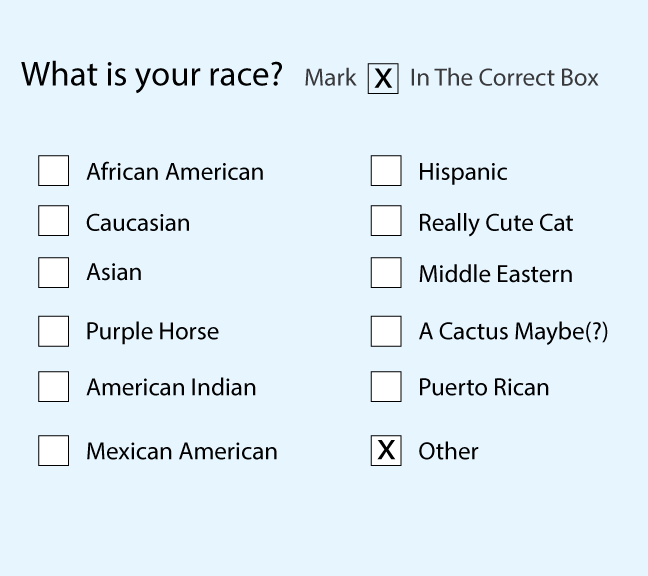Click the Purple Horse label text
Viewport: 648px width, 576px height.
click(x=152, y=332)
